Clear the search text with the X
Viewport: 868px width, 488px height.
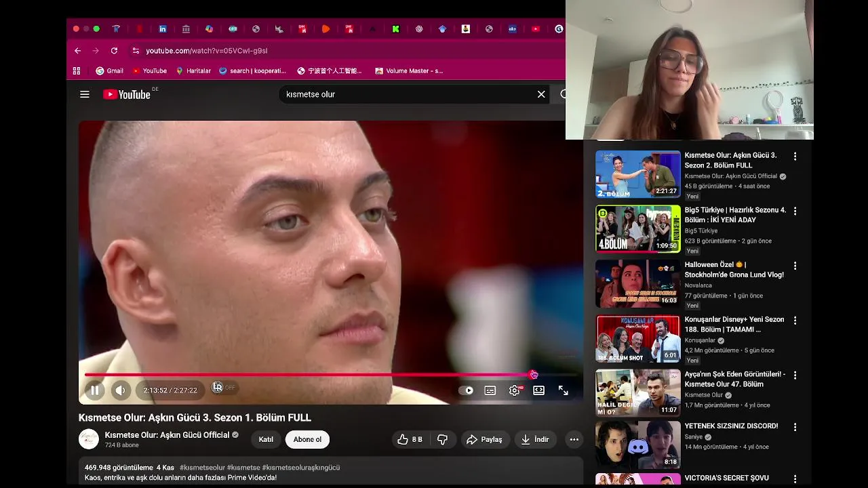541,94
